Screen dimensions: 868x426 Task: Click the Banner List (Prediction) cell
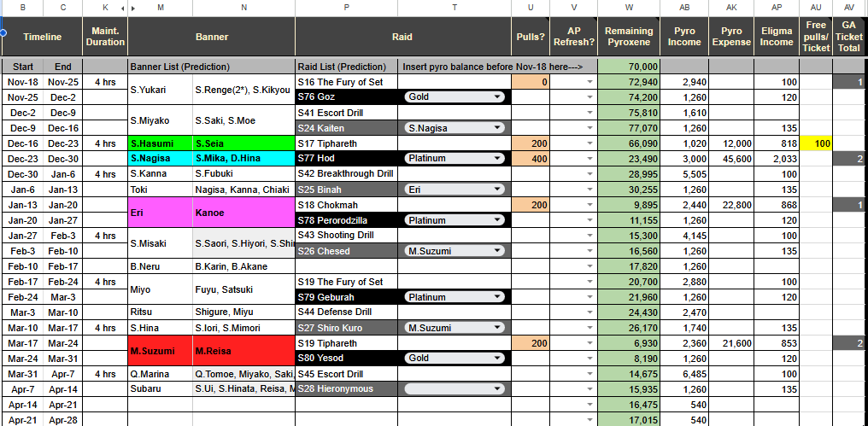tap(212, 67)
